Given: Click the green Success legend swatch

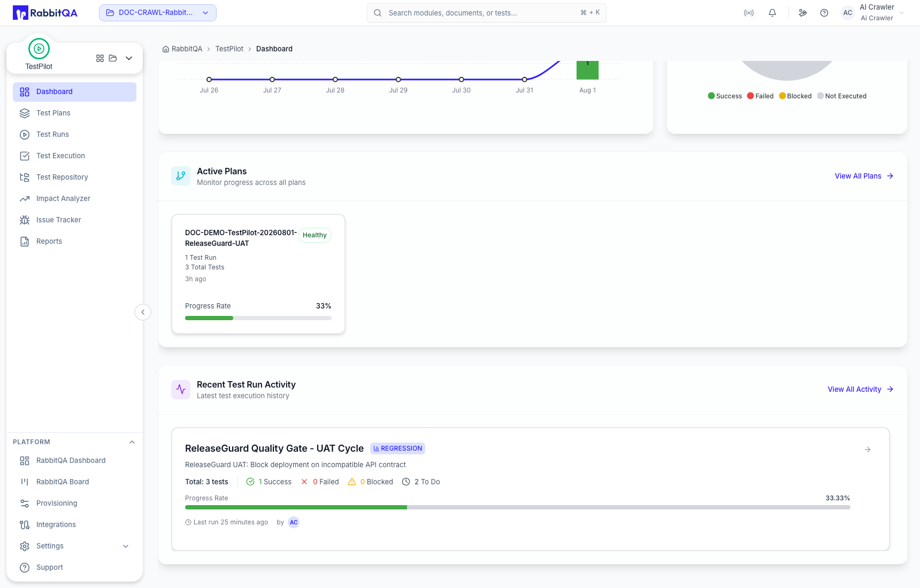Looking at the screenshot, I should point(711,96).
